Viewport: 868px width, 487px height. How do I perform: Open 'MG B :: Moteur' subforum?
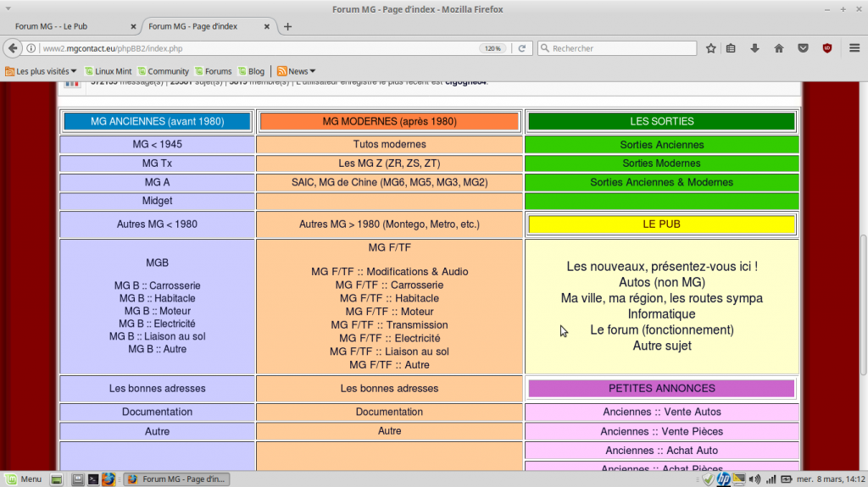pos(157,311)
